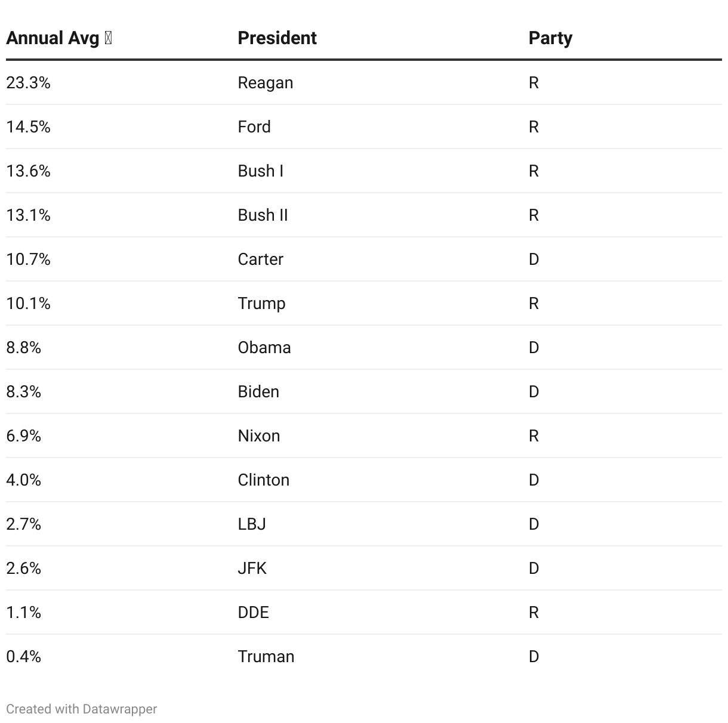The width and height of the screenshot is (728, 723).
Task: Click the DDE president cell
Action: (254, 613)
